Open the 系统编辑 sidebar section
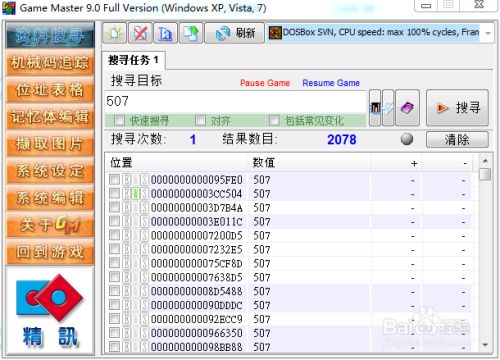500x360 pixels. (50, 198)
